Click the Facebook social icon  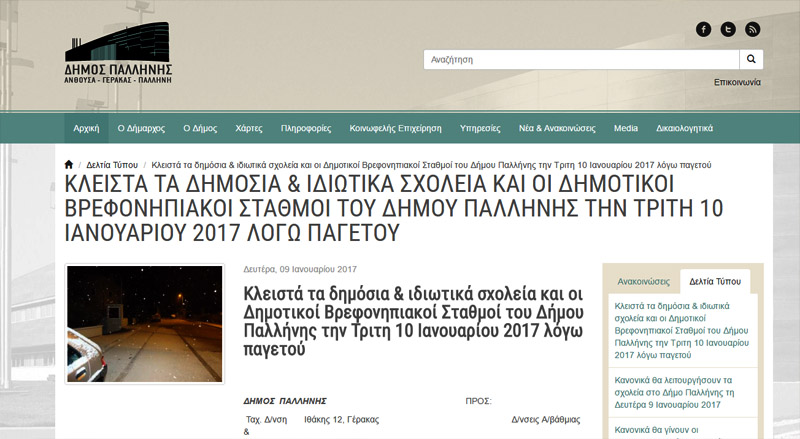[x=703, y=29]
